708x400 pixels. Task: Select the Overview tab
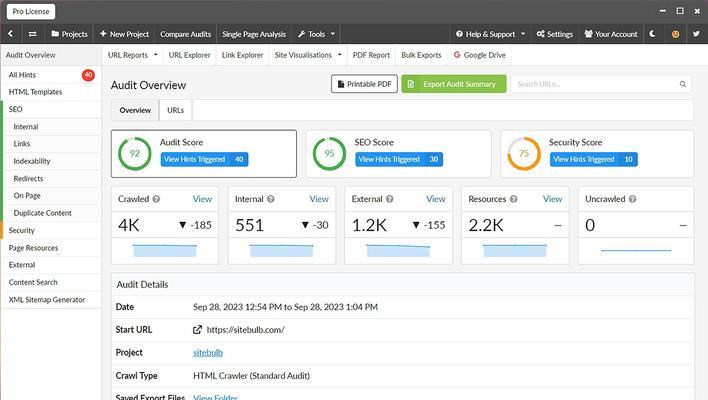(x=135, y=110)
